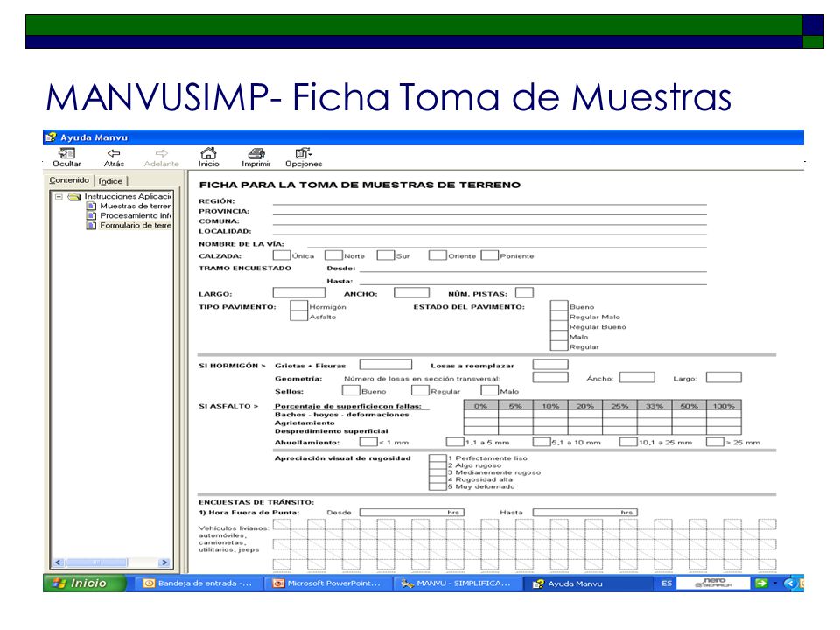Click the 0% column header cell
The height and width of the screenshot is (630, 840).
point(481,405)
